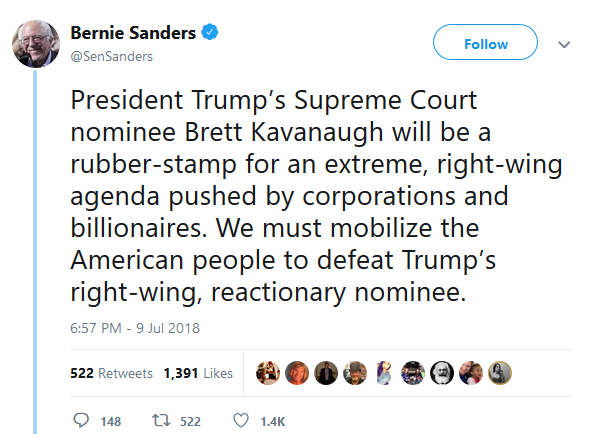Click the black-and-white bearded man avatar
The image size is (592, 434).
(x=442, y=373)
